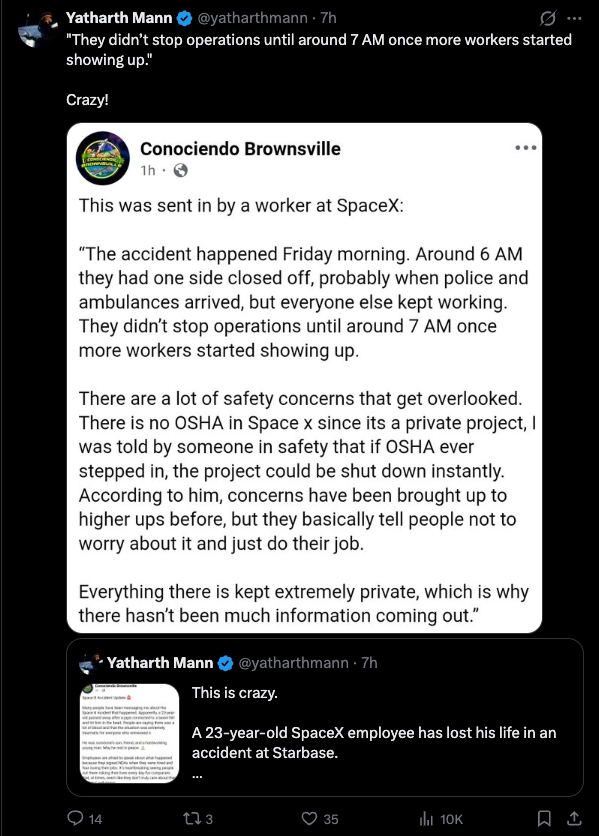The image size is (599, 836).
Task: Click Yatharth Mann profile avatar at top
Action: [36, 29]
